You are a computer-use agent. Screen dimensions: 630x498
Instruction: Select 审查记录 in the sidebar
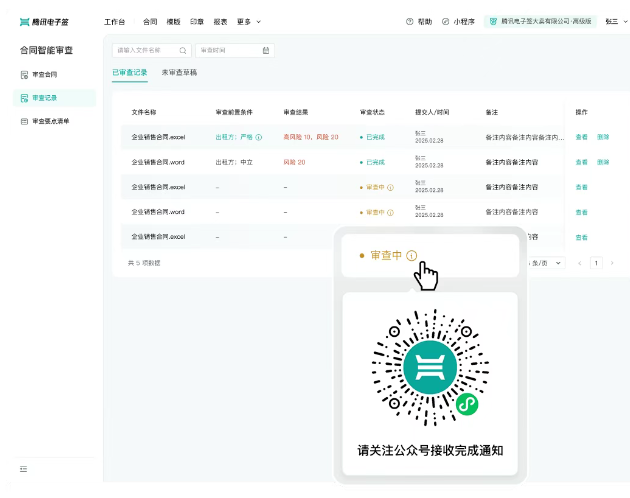[x=54, y=98]
